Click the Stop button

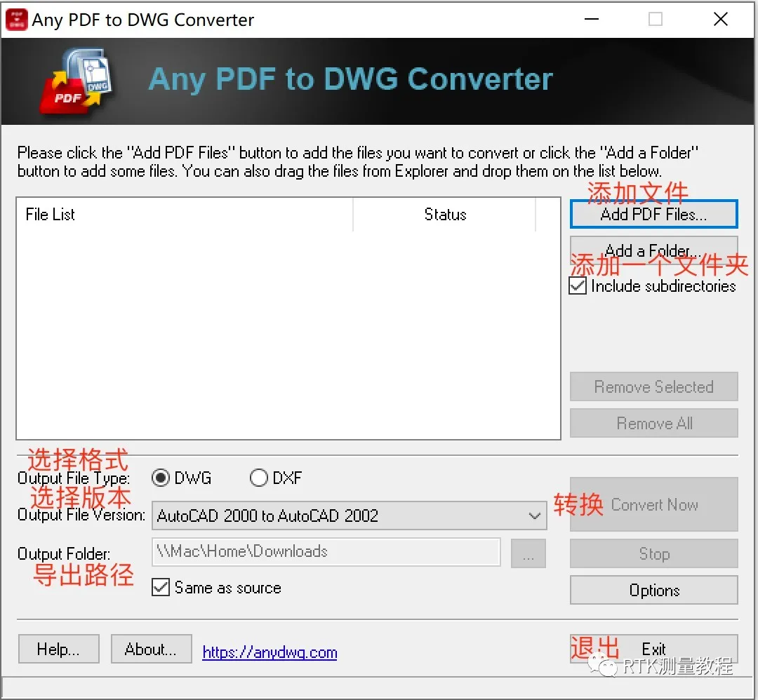pyautogui.click(x=653, y=553)
